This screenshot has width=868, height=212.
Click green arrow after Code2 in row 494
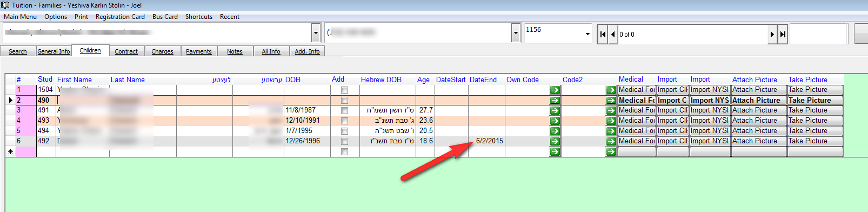click(x=611, y=131)
